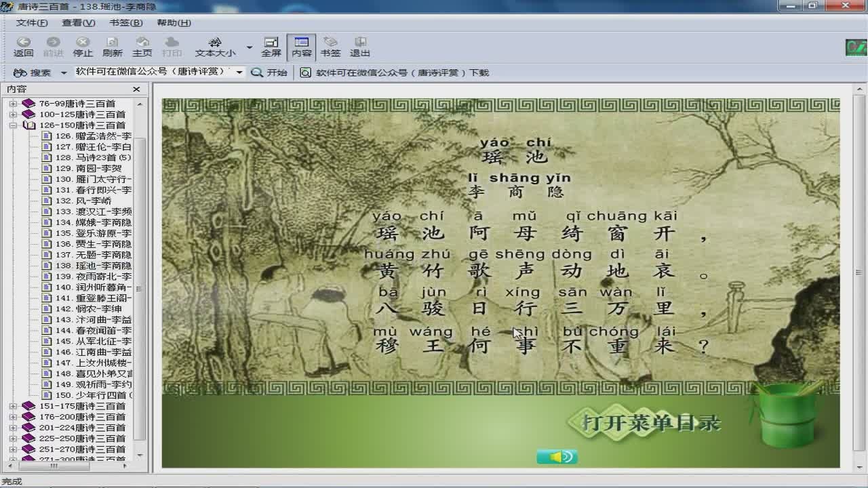Open tree item 150.少年行四首
The height and width of the screenshot is (488, 868).
click(94, 395)
